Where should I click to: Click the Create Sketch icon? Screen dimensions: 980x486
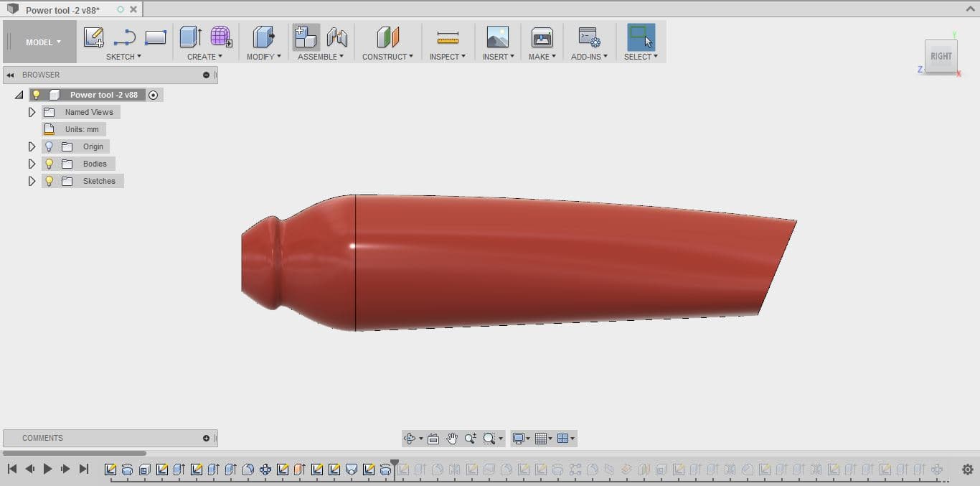(94, 37)
